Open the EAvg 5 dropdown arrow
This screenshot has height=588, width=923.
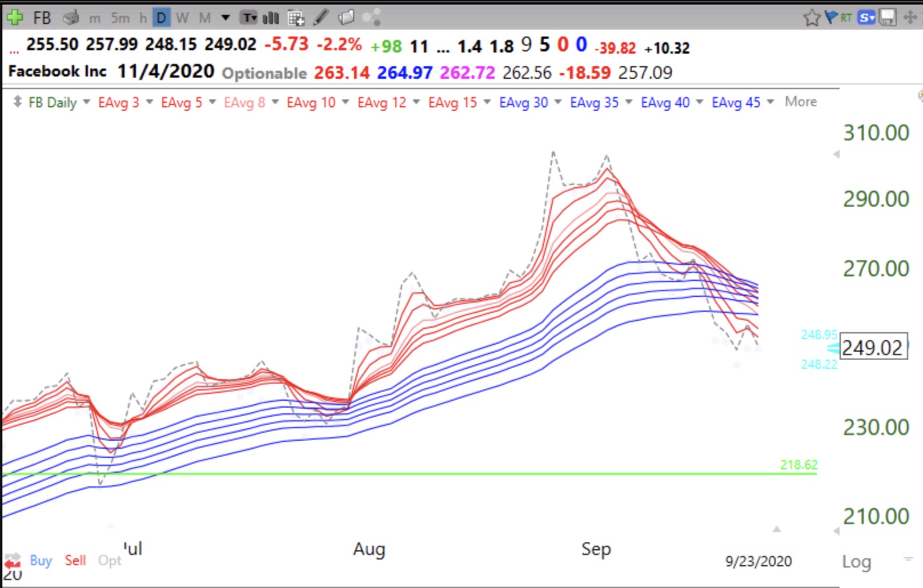tap(212, 102)
